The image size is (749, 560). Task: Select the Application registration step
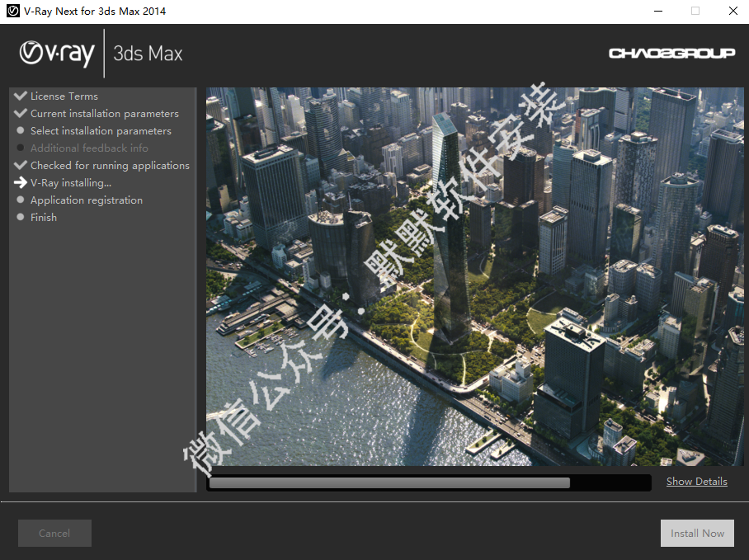87,200
